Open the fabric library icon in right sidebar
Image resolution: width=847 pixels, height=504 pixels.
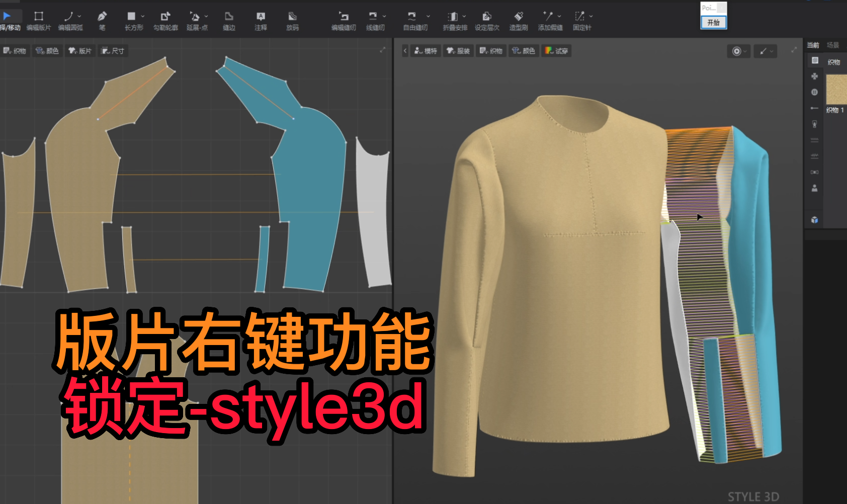coord(815,60)
